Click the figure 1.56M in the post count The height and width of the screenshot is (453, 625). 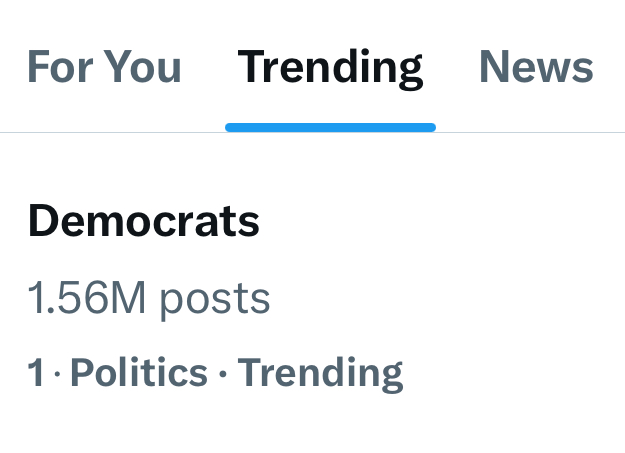coord(86,297)
